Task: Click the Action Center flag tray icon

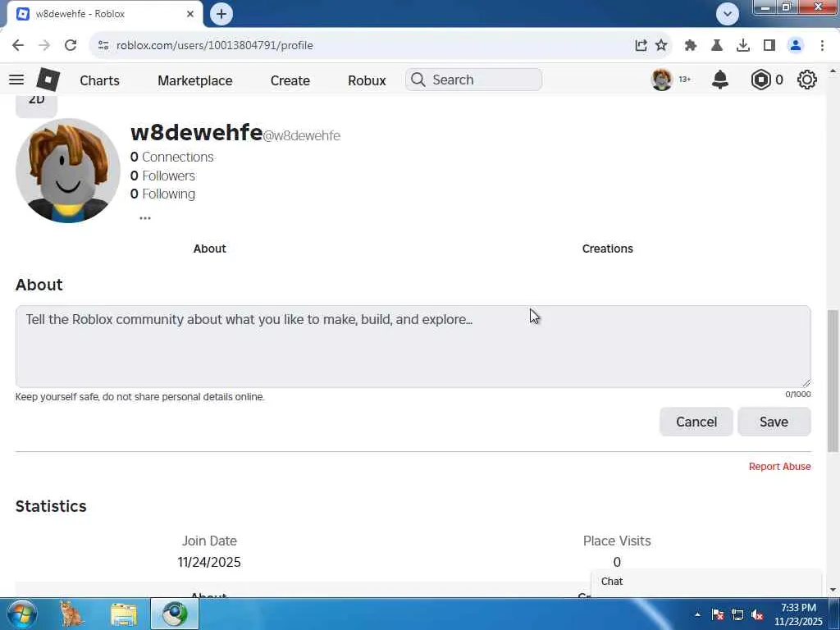Action: [x=718, y=615]
